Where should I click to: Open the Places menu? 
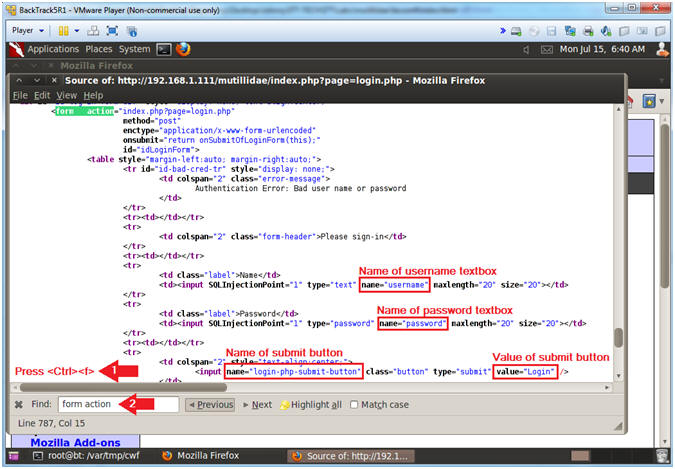[x=99, y=49]
